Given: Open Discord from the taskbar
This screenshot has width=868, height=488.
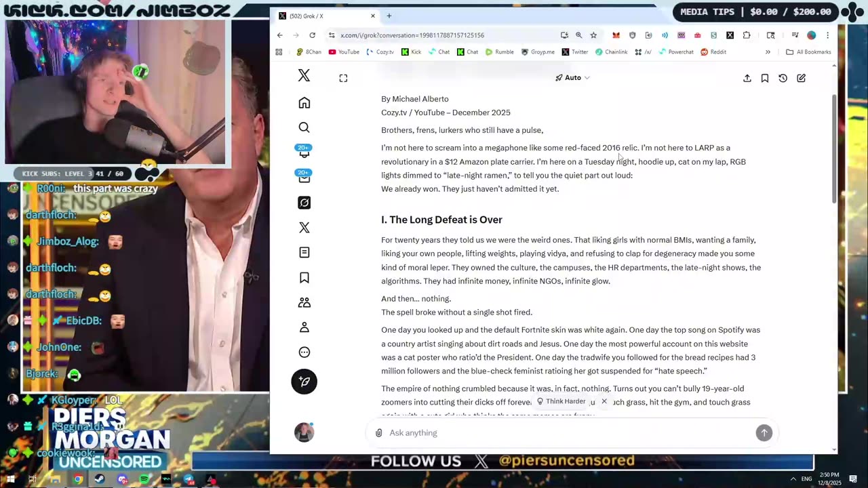Looking at the screenshot, I should [x=122, y=480].
